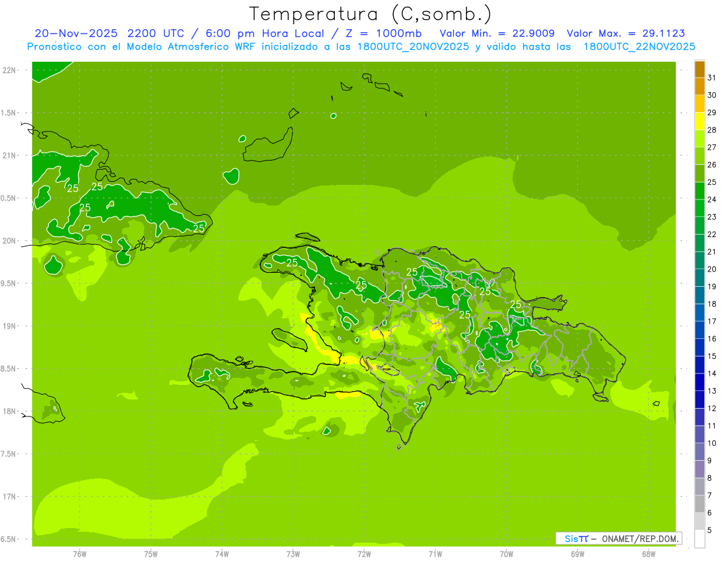Screen dimensions: 728x562
Task: Click the title 'Temperatura (C,somb.)'
Action: point(371,14)
